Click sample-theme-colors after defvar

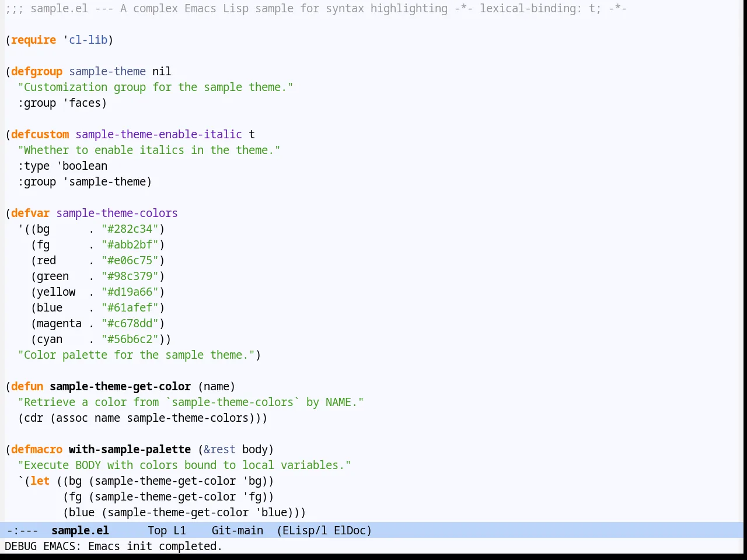pos(117,213)
